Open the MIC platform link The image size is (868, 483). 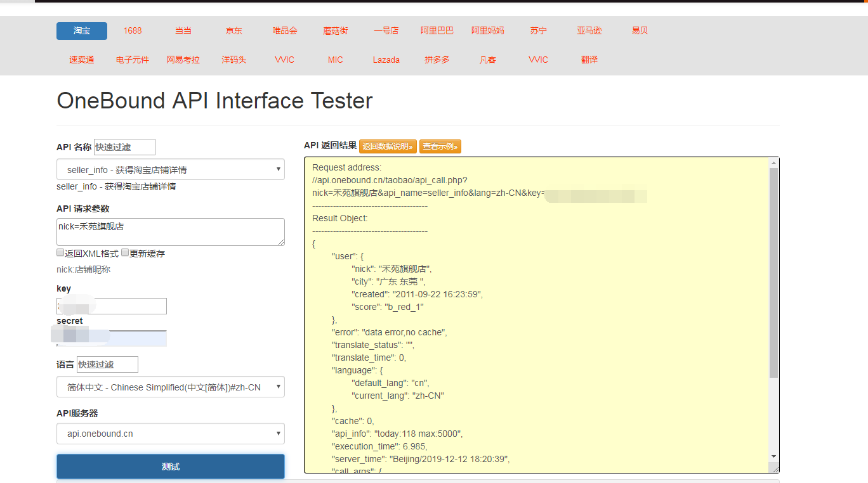pyautogui.click(x=336, y=60)
